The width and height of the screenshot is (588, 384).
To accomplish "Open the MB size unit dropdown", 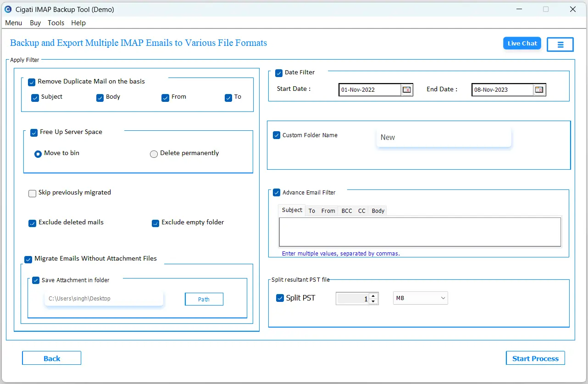I will coord(421,298).
